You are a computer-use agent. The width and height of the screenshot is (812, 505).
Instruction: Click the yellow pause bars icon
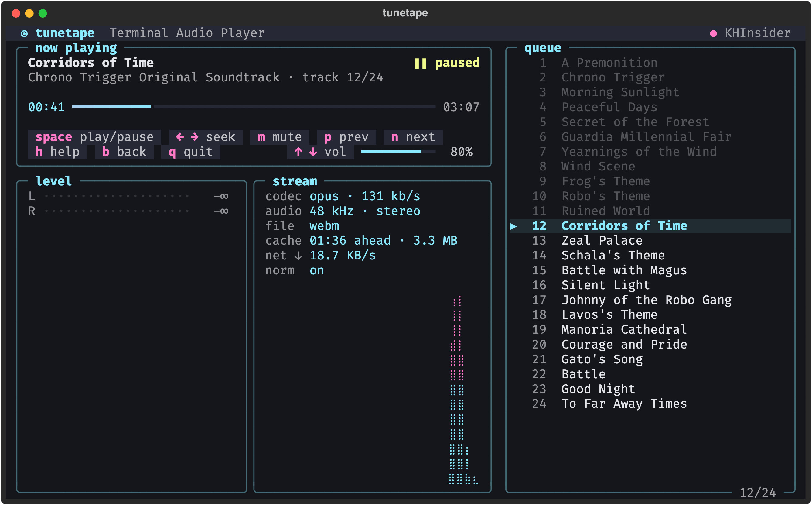click(421, 63)
